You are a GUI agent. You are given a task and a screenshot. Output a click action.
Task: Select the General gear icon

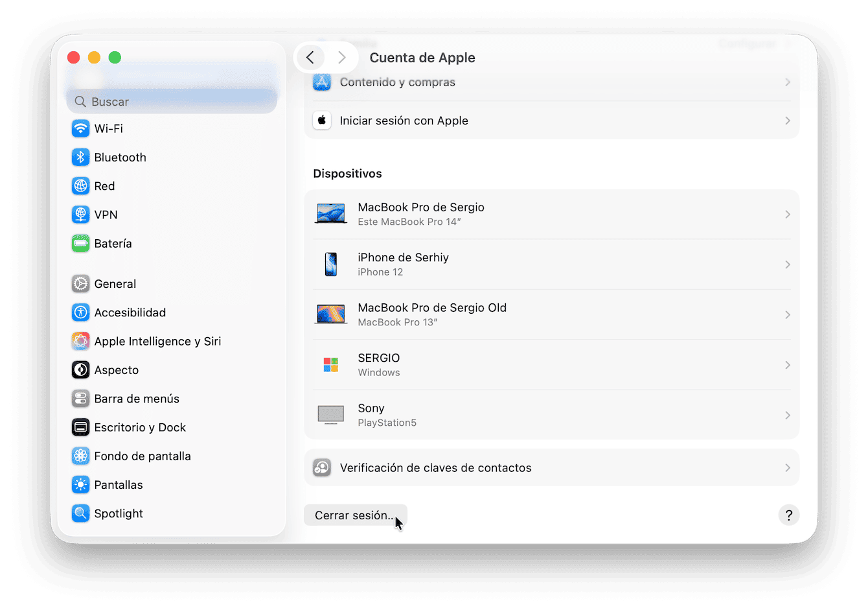point(80,284)
